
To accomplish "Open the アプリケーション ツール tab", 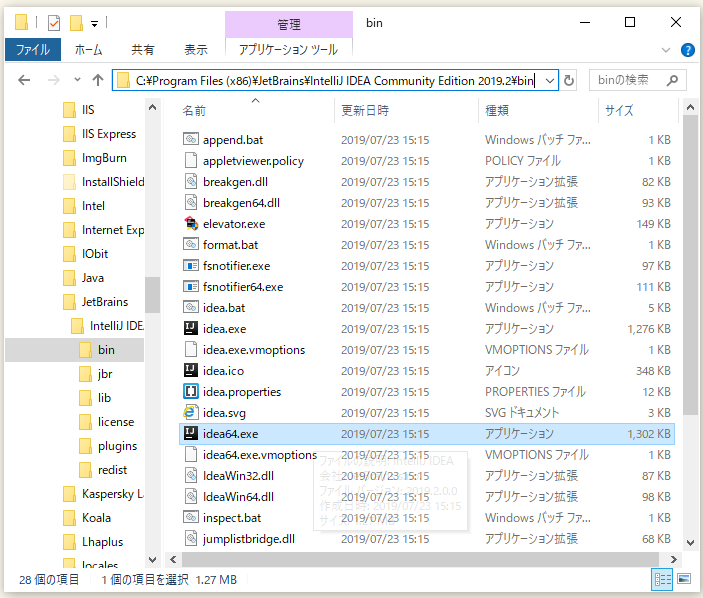I will [x=288, y=49].
